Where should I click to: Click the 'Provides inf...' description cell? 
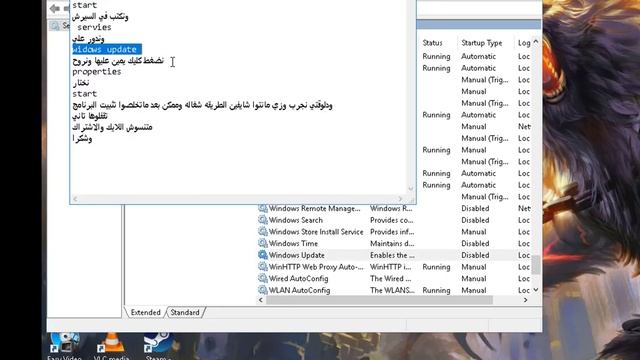[392, 232]
